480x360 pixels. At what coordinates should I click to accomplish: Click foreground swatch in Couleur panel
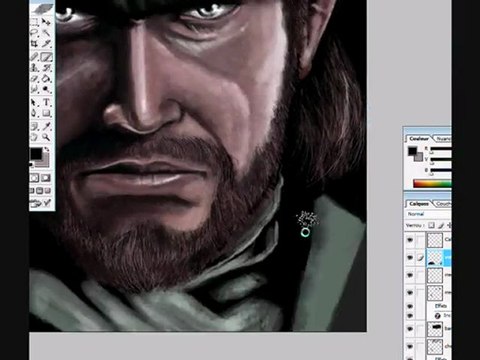click(413, 151)
